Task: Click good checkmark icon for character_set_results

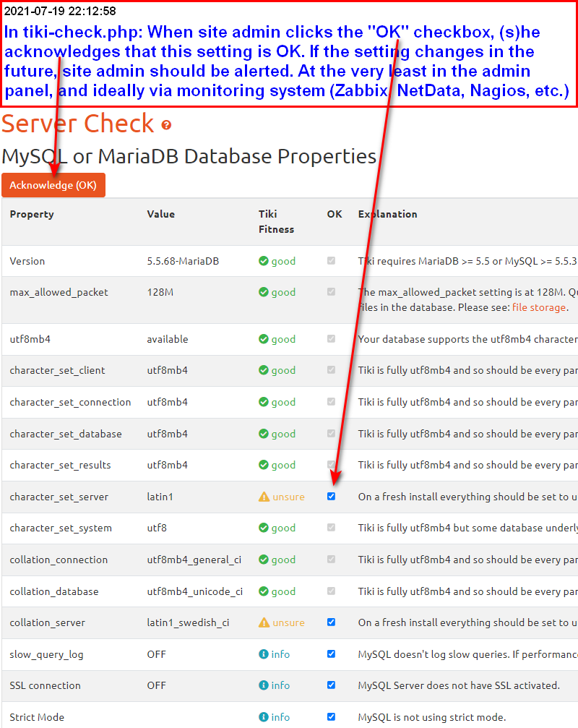Action: 264,465
